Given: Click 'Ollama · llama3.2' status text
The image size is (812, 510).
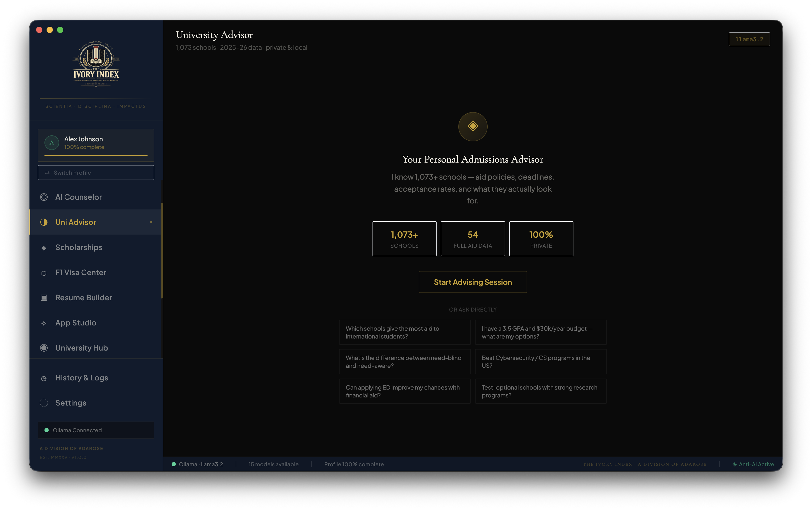Looking at the screenshot, I should (x=201, y=464).
